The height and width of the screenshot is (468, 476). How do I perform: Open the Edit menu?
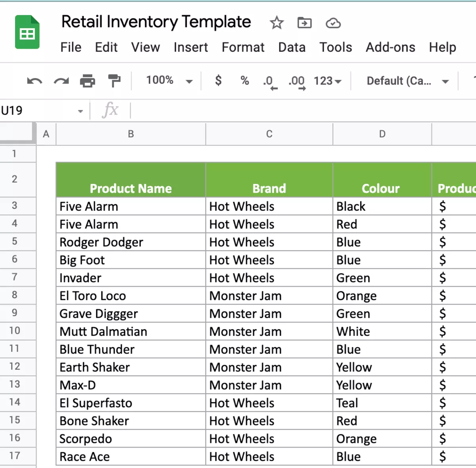pyautogui.click(x=106, y=47)
